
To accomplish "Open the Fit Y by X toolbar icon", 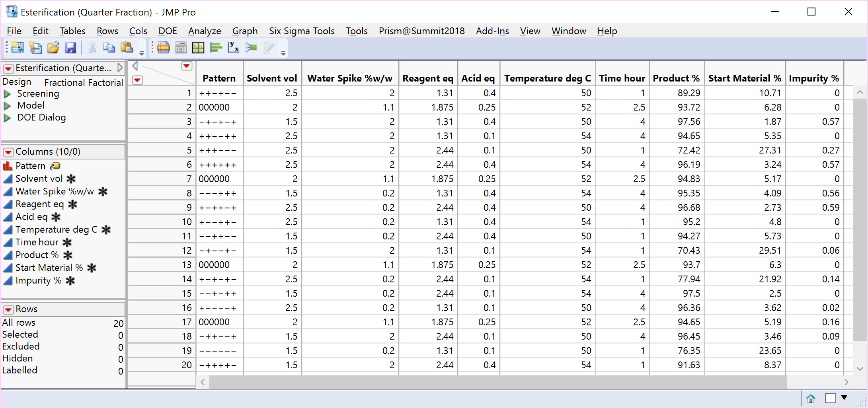I will [x=233, y=48].
